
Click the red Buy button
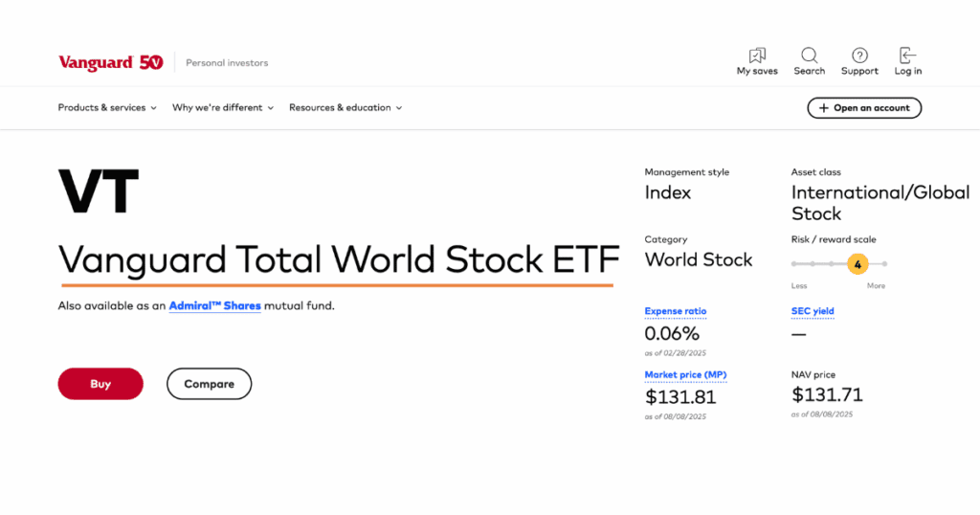[x=100, y=384]
